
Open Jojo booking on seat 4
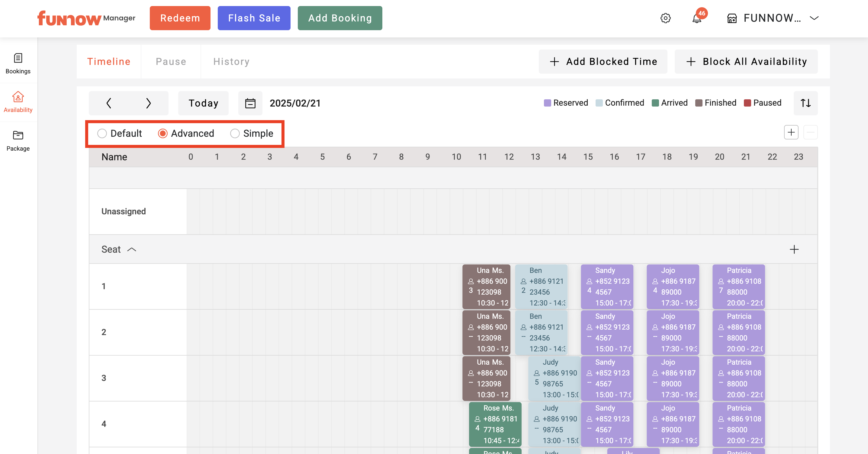click(673, 424)
